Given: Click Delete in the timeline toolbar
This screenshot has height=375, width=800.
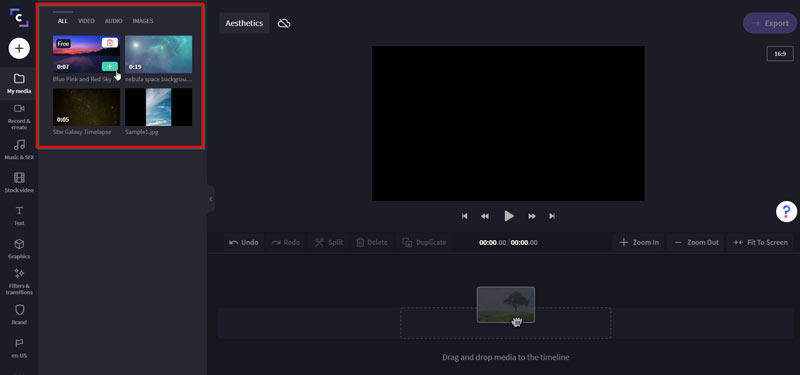Looking at the screenshot, I should click(372, 242).
